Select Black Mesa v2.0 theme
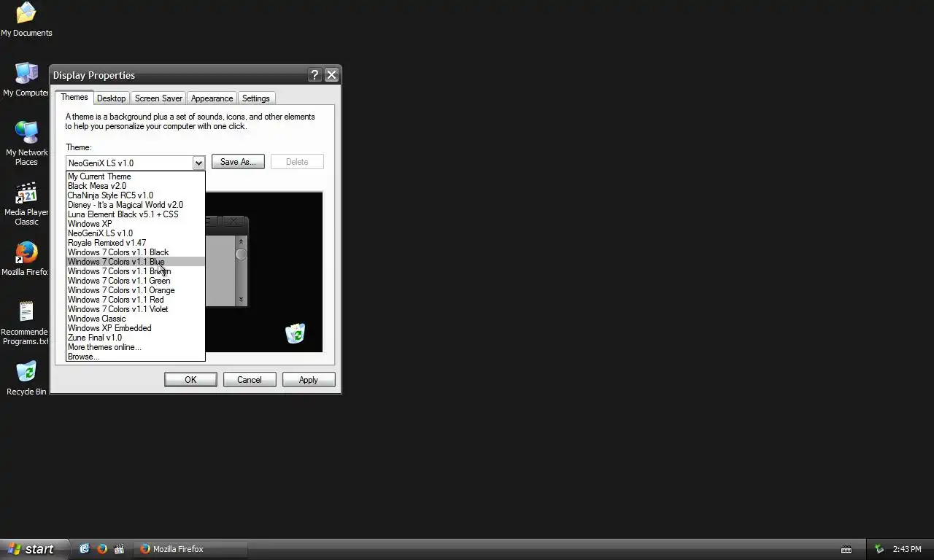The image size is (934, 560). click(x=136, y=186)
